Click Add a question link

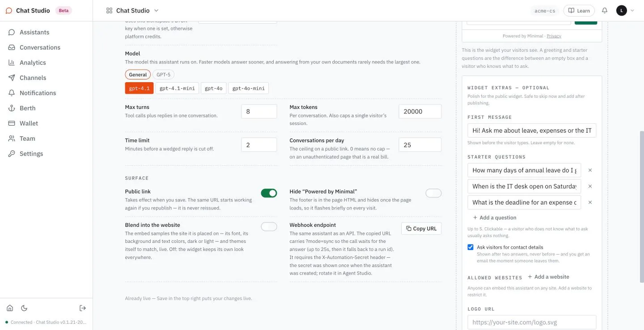click(494, 217)
